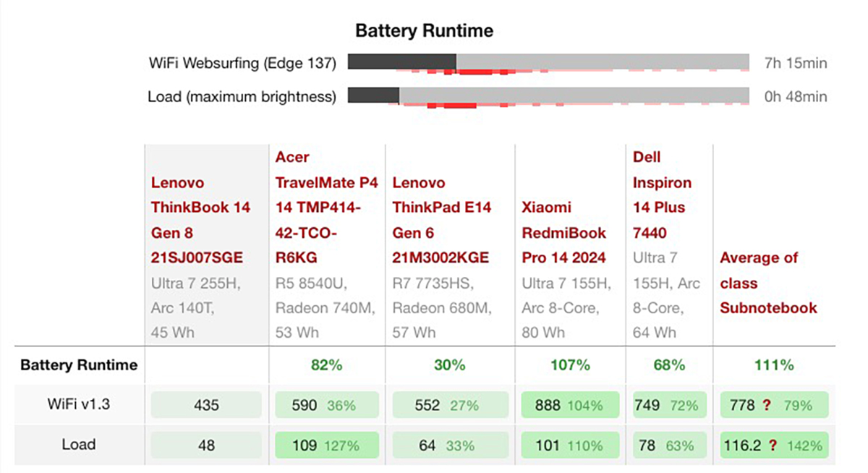The width and height of the screenshot is (868, 473).
Task: Click the red question mark beside 116.2
Action: [x=773, y=446]
